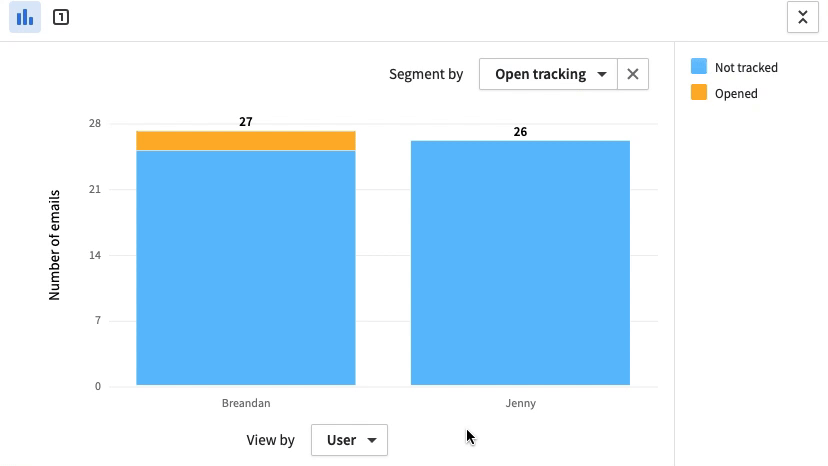The height and width of the screenshot is (466, 828).
Task: Open the Open tracking segment dropdown
Action: (548, 74)
